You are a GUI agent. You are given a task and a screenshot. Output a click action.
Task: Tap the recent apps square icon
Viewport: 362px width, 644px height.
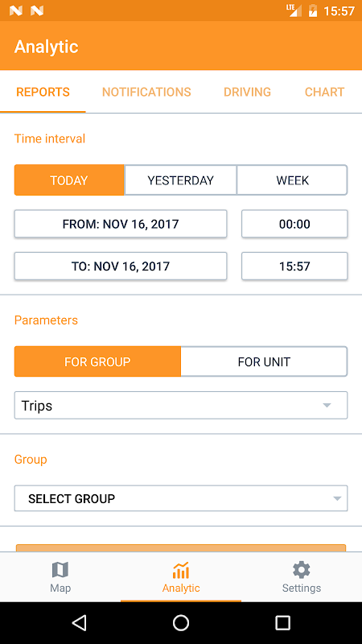282,622
